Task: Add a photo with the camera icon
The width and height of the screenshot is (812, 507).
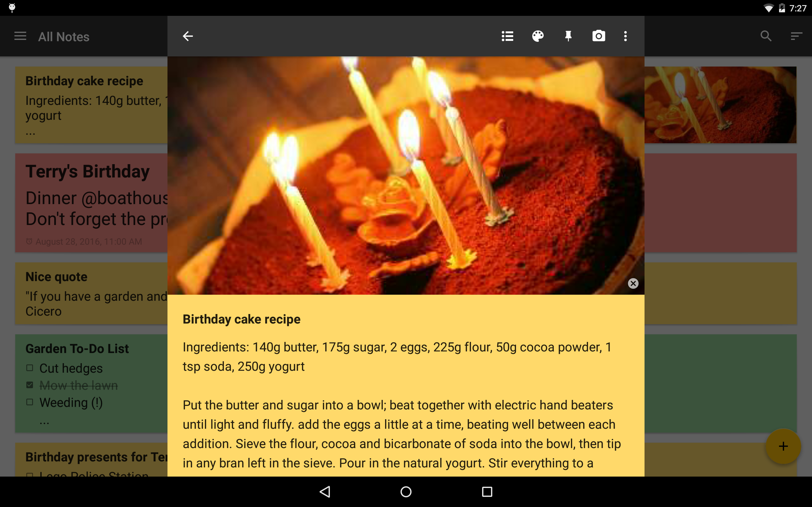Action: pyautogui.click(x=599, y=36)
